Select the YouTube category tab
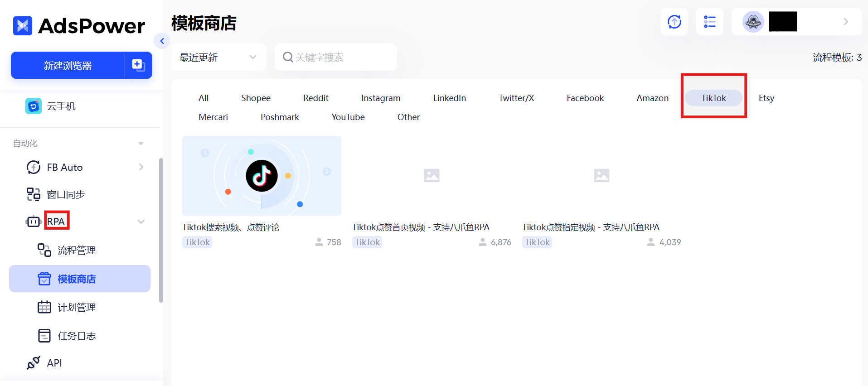 348,117
